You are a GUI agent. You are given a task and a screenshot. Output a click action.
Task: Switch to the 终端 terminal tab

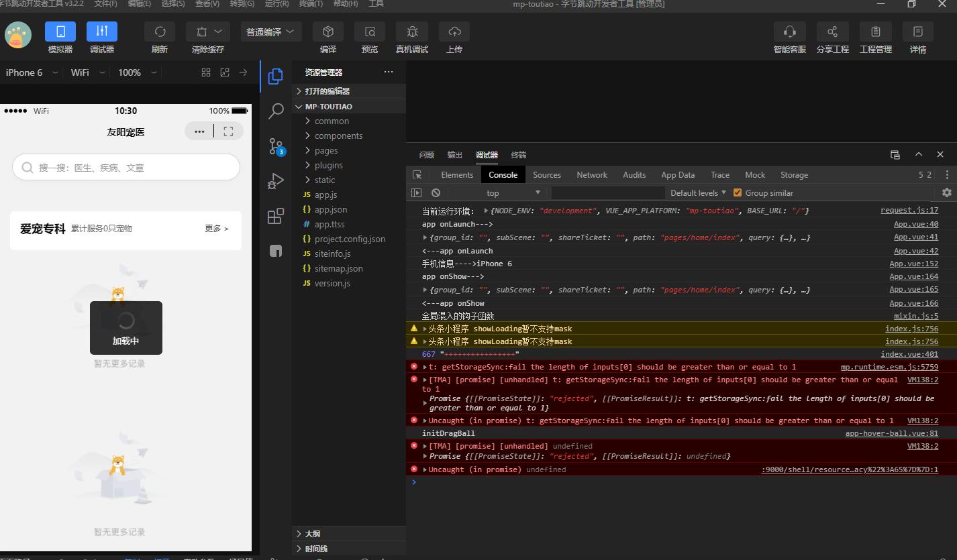pos(518,155)
